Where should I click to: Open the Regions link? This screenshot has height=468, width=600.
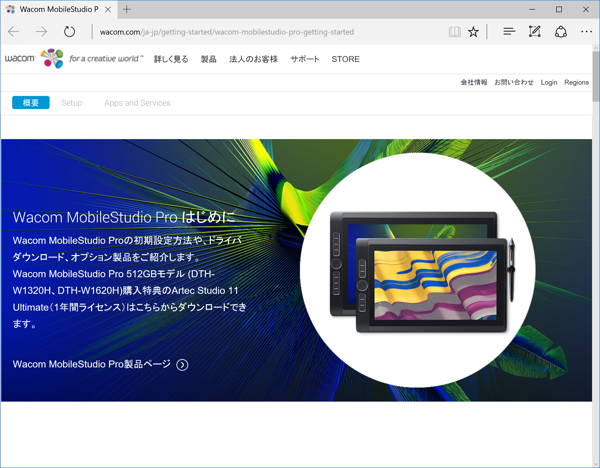tap(577, 82)
